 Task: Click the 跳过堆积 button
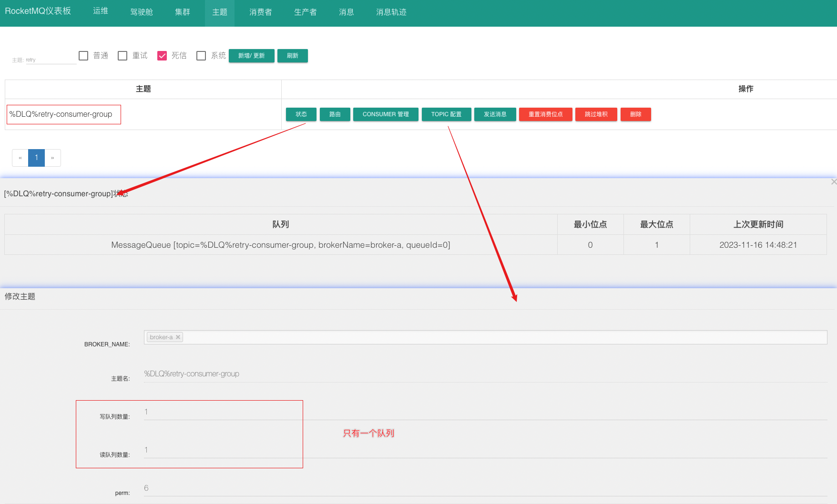596,114
